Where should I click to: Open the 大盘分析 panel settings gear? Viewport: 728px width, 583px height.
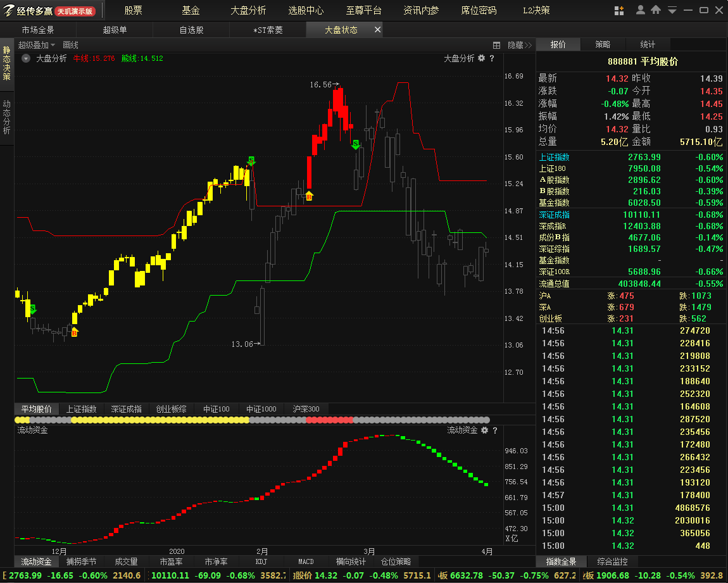[482, 58]
